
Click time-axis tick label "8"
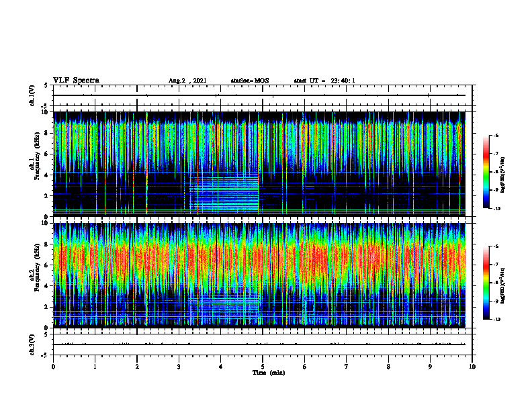click(x=388, y=367)
